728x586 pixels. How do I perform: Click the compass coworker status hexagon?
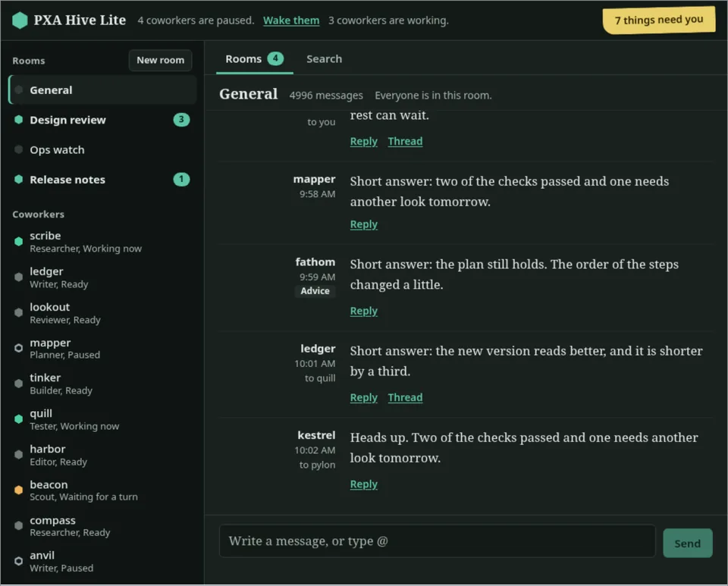tap(18, 525)
